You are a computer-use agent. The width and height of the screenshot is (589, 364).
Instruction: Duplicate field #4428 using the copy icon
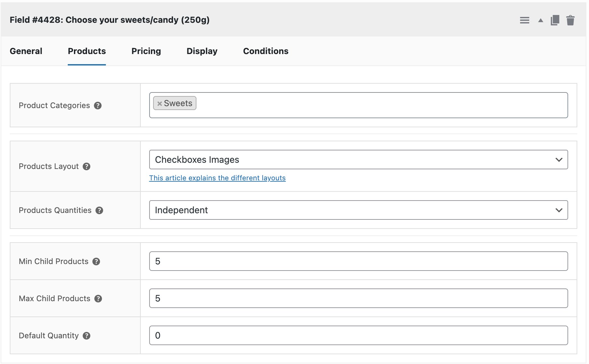point(554,20)
